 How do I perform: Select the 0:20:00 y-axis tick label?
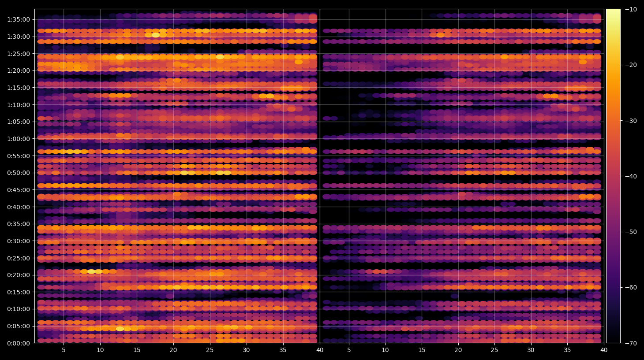pyautogui.click(x=19, y=275)
